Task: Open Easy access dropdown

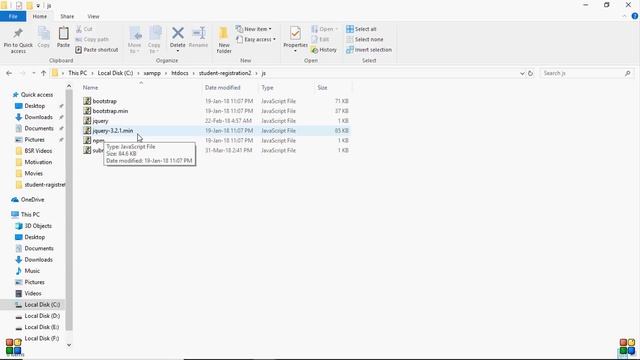Action: click(256, 39)
